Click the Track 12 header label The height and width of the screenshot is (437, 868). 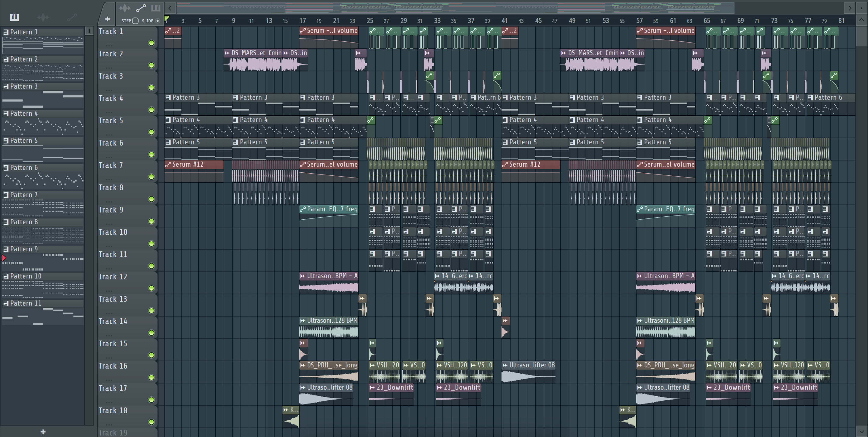[112, 277]
